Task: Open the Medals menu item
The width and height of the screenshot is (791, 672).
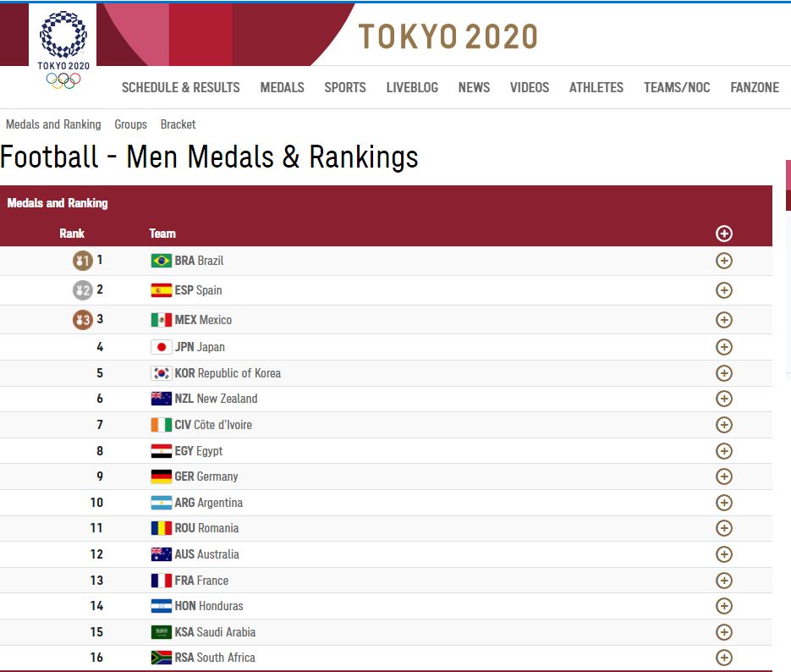Action: [x=282, y=87]
